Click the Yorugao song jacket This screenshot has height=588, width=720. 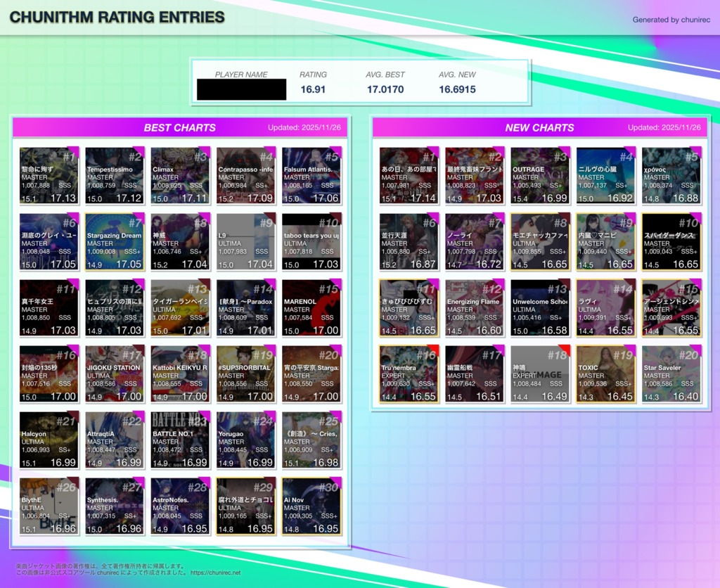click(x=245, y=440)
